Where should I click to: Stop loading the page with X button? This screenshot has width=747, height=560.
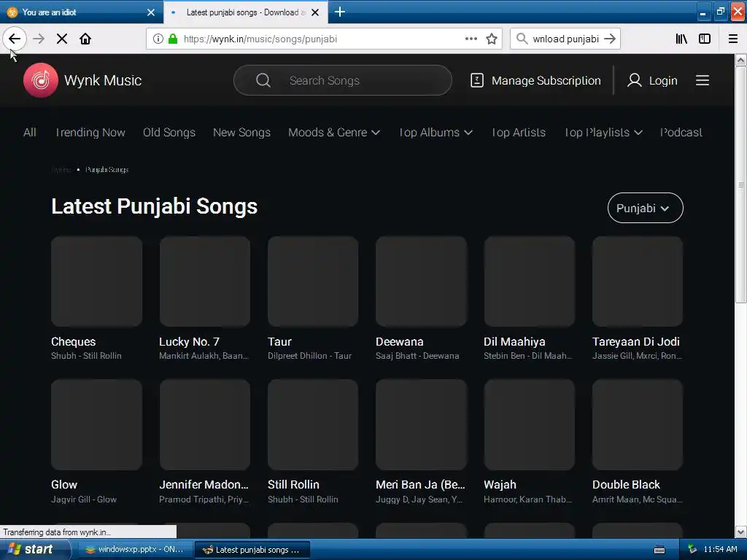tap(61, 39)
